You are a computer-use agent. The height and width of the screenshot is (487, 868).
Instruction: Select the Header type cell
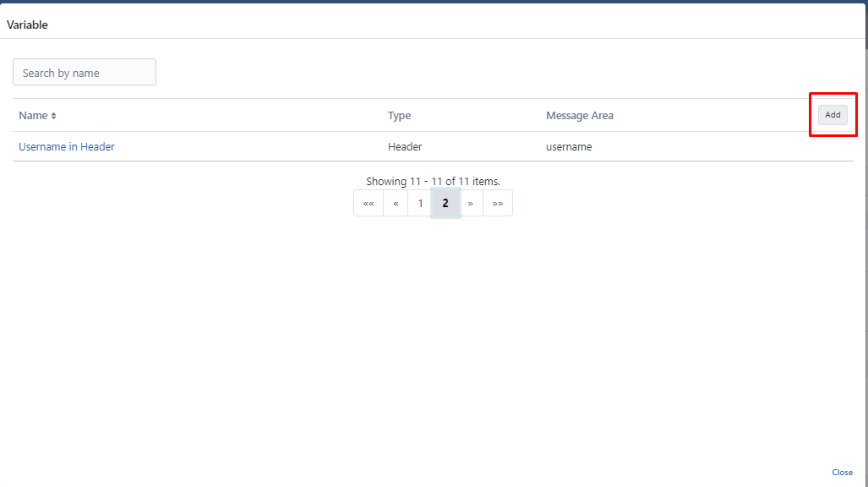click(405, 147)
